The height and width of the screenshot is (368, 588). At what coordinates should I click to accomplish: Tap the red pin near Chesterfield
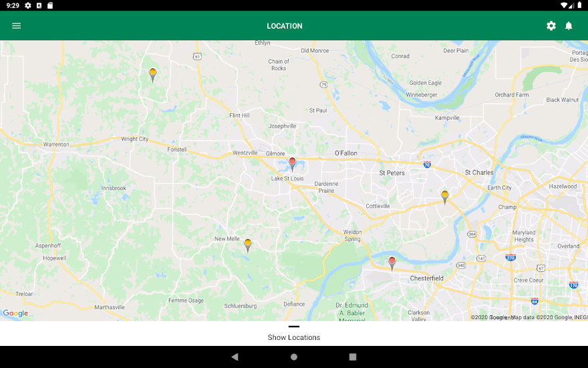pos(392,262)
